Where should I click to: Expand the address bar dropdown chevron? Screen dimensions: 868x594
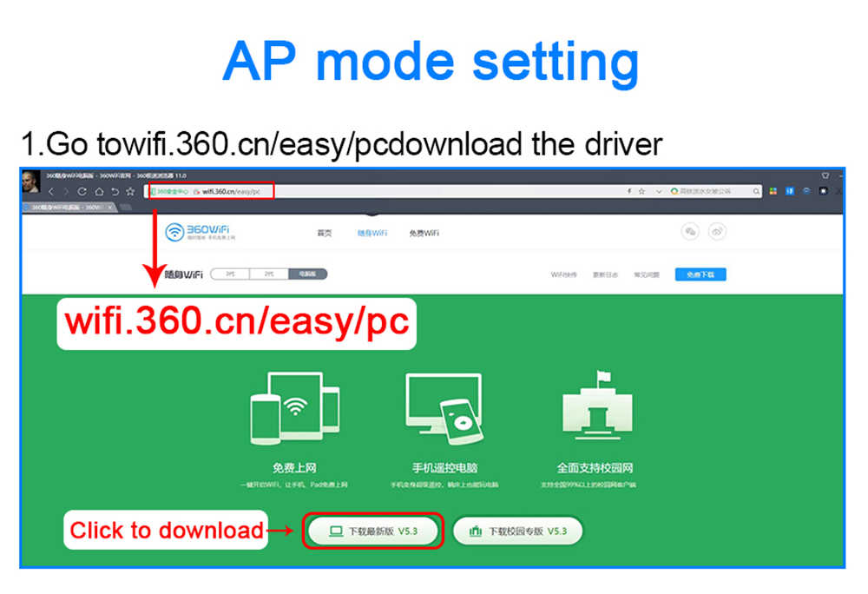tap(659, 191)
